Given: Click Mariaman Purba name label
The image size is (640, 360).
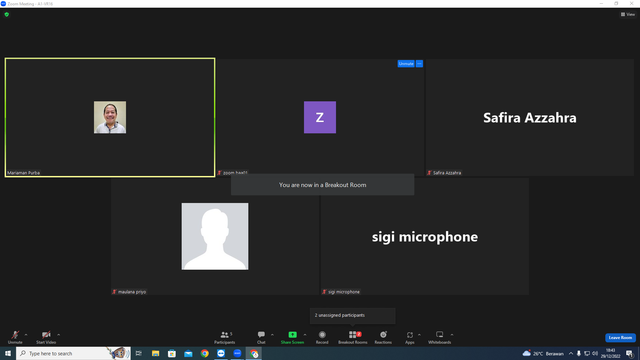Looking at the screenshot, I should pyautogui.click(x=23, y=173).
